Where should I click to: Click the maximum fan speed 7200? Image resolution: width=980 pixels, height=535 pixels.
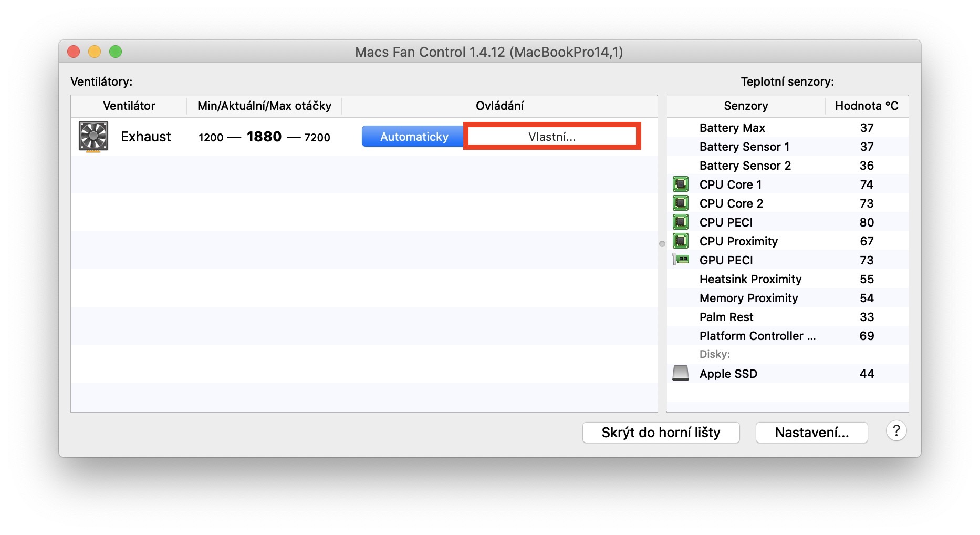(x=317, y=138)
